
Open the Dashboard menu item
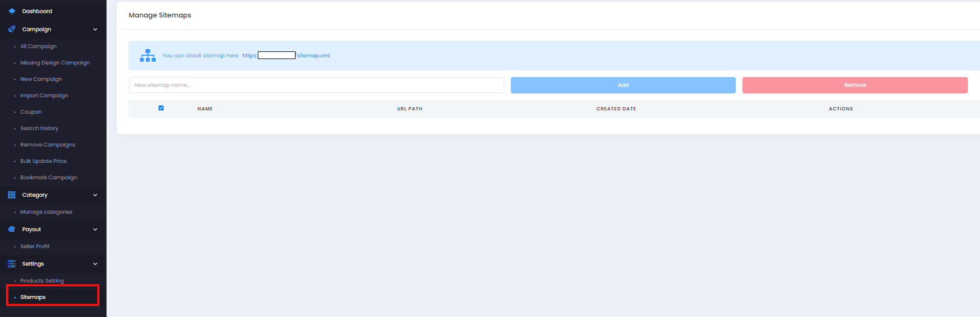point(37,11)
